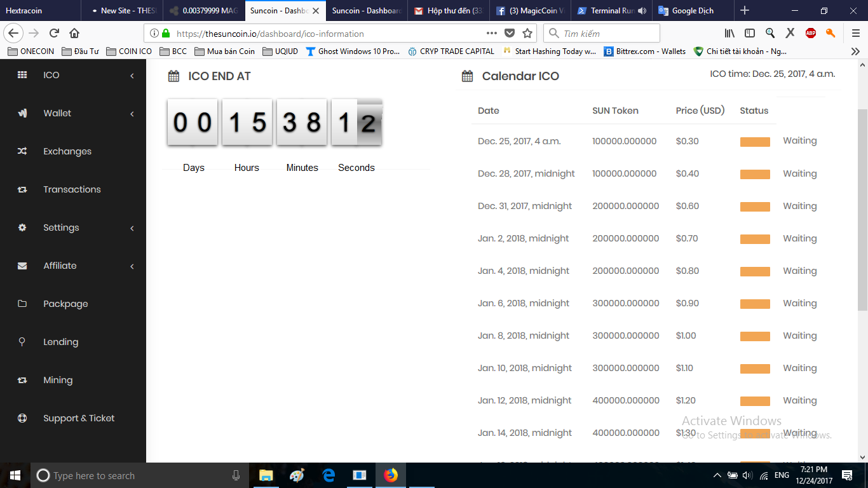The image size is (868, 488).
Task: Click the 'Jan. 6, 2018, midnight' date cell
Action: [x=524, y=303]
